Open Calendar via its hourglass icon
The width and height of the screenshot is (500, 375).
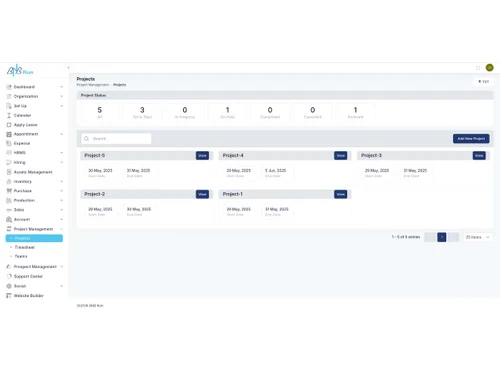[x=9, y=115]
